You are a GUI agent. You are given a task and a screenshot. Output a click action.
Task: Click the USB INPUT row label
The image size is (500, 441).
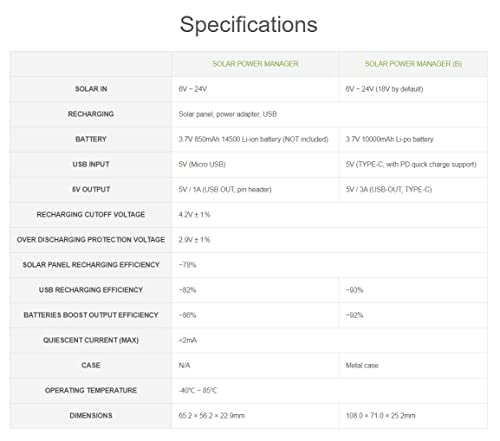pyautogui.click(x=91, y=164)
